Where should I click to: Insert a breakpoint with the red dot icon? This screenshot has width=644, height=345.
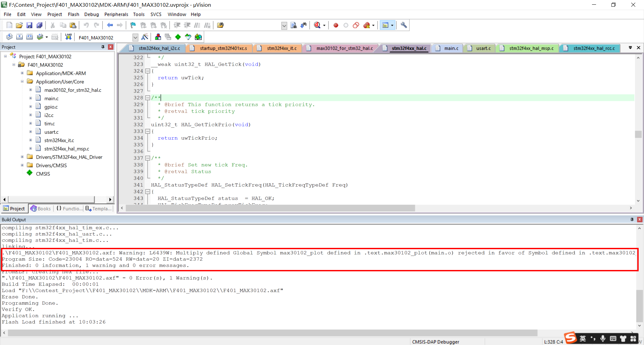tap(336, 25)
